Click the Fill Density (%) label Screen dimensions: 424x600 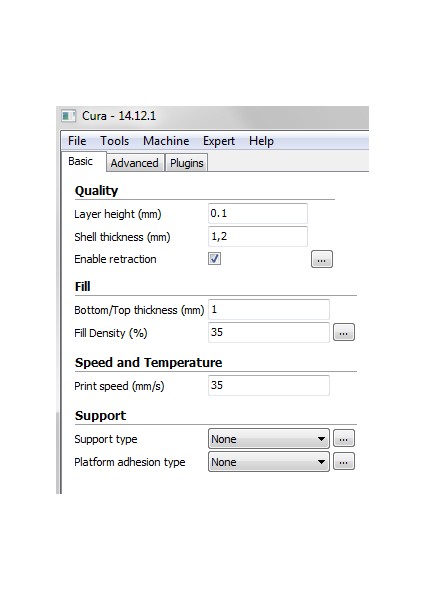[x=111, y=333]
